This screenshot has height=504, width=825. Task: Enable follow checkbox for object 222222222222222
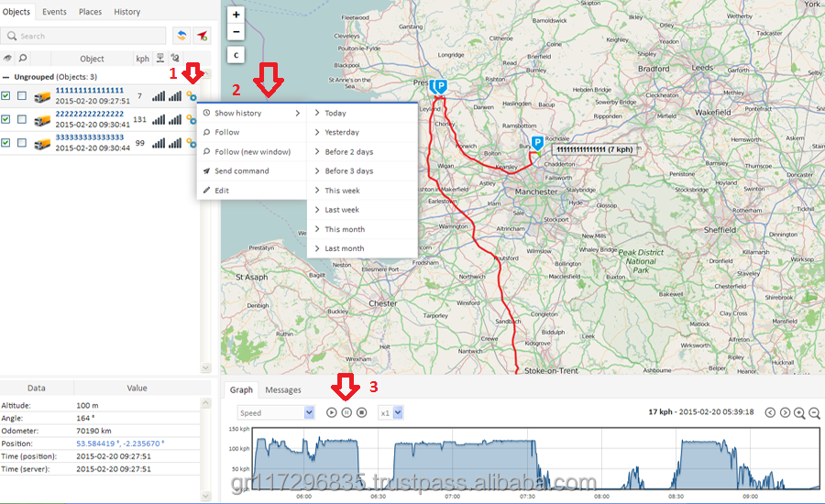[x=21, y=119]
